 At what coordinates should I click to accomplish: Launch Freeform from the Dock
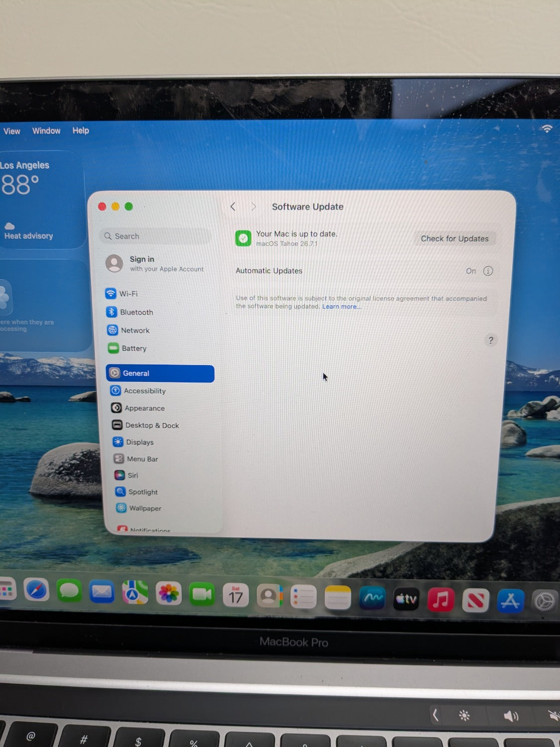(x=372, y=599)
